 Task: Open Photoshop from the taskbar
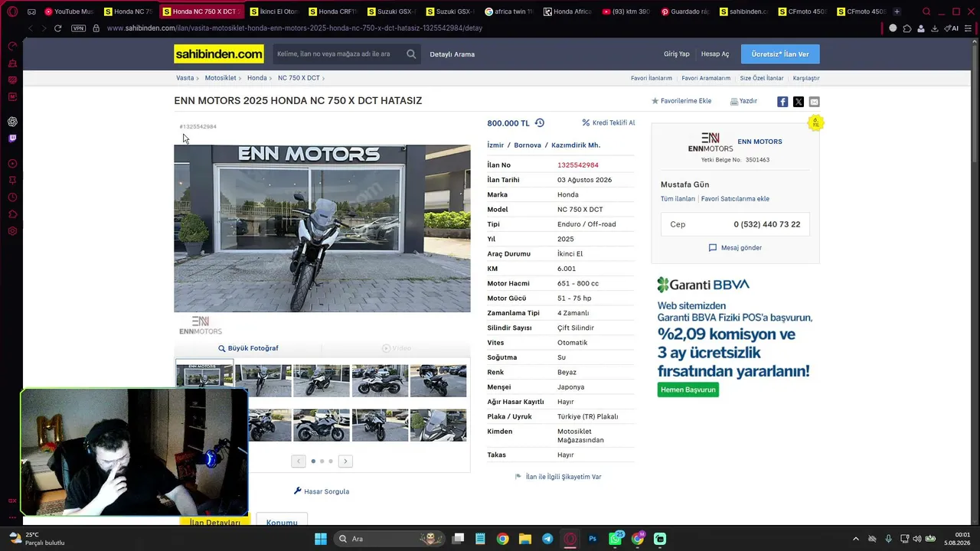[x=593, y=539]
